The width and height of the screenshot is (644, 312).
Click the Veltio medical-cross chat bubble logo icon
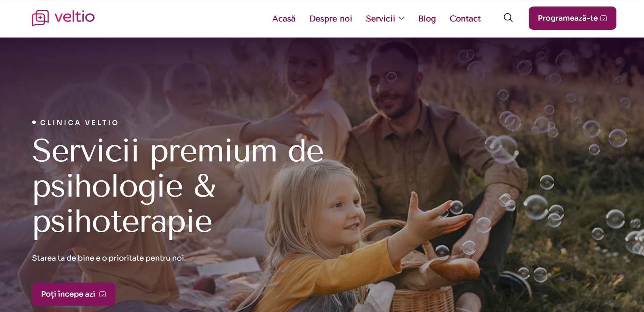point(40,18)
